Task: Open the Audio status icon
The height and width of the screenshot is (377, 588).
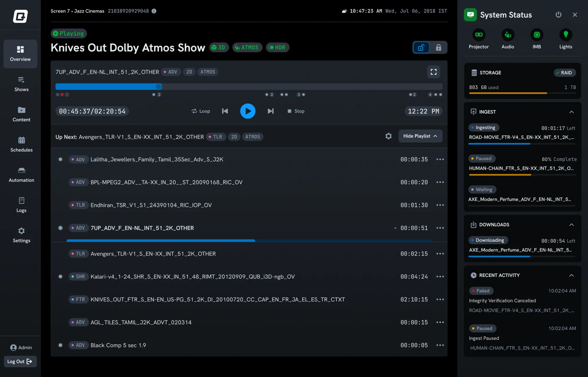Action: tap(508, 35)
